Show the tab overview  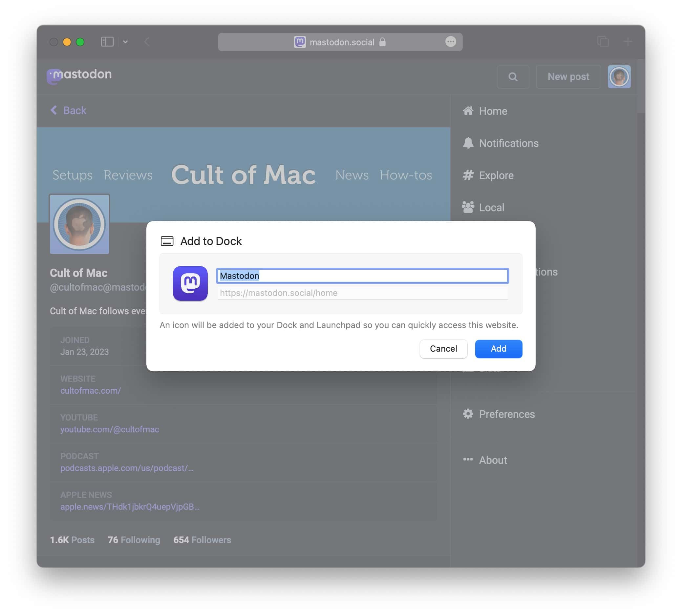(x=603, y=42)
